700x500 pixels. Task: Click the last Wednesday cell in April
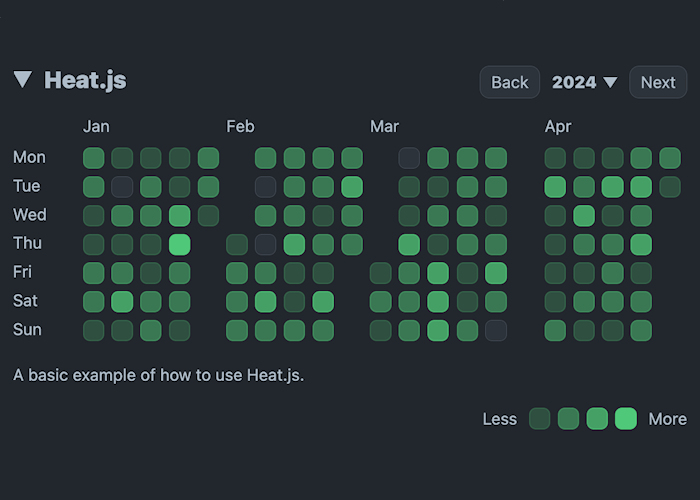pyautogui.click(x=641, y=216)
